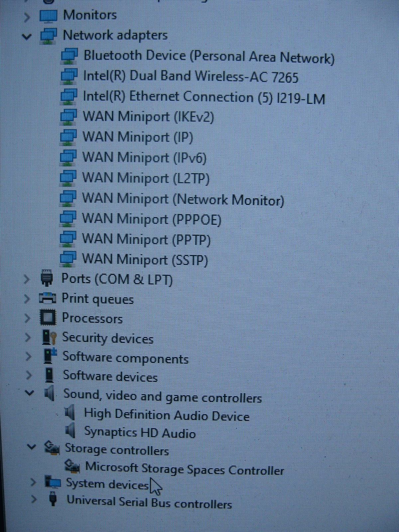Screen dimensions: 399x532
Task: Select WAN Miniport (Network Monitor) adapter
Action: click(183, 199)
